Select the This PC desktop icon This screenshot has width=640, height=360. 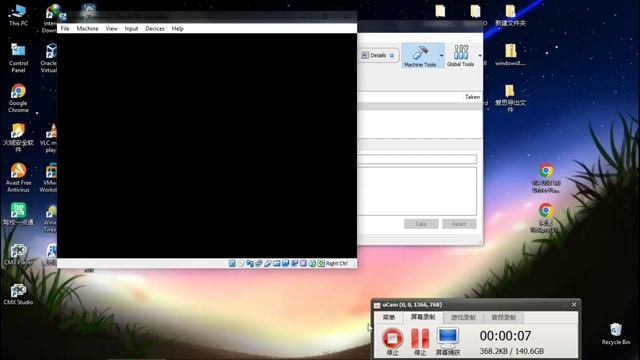pos(18,16)
